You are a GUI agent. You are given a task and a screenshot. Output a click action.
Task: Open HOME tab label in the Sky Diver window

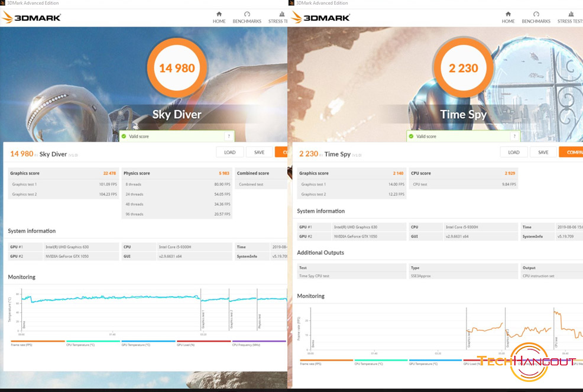coord(219,21)
